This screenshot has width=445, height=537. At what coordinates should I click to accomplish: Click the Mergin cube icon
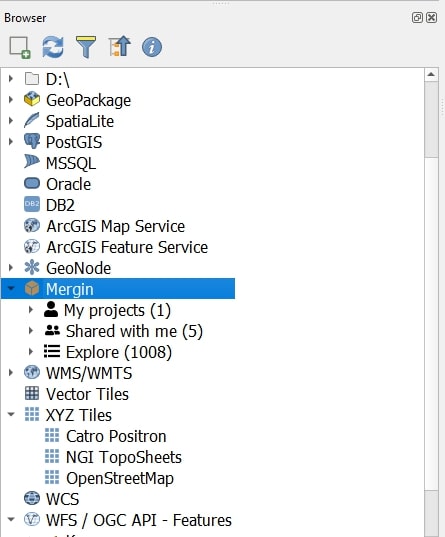click(32, 288)
